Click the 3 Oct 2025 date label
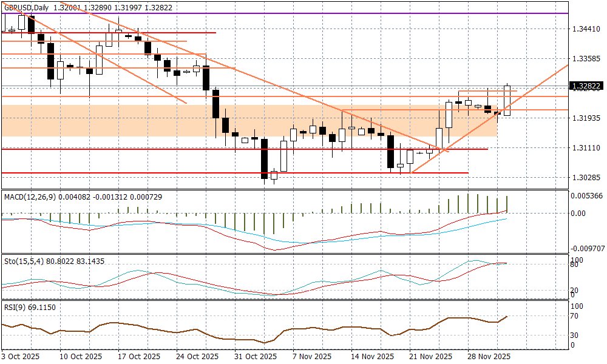 [x=21, y=356]
